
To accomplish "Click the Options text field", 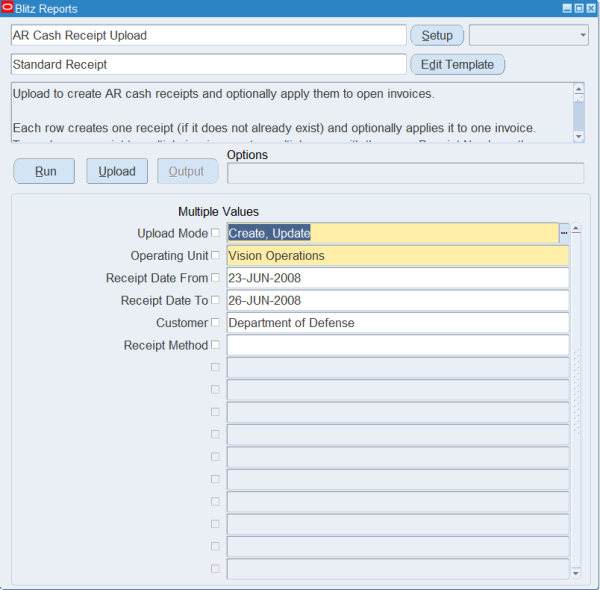I will pos(406,173).
